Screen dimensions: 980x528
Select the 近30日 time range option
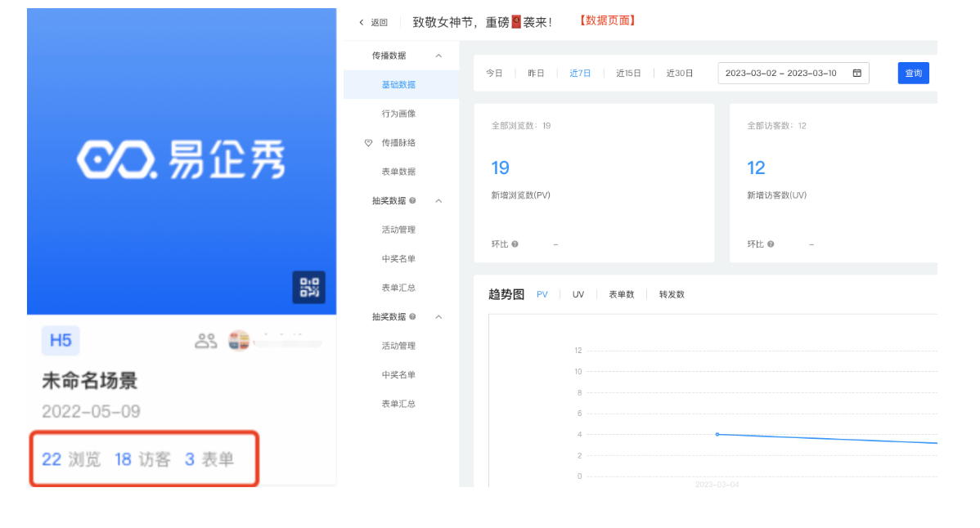click(679, 73)
